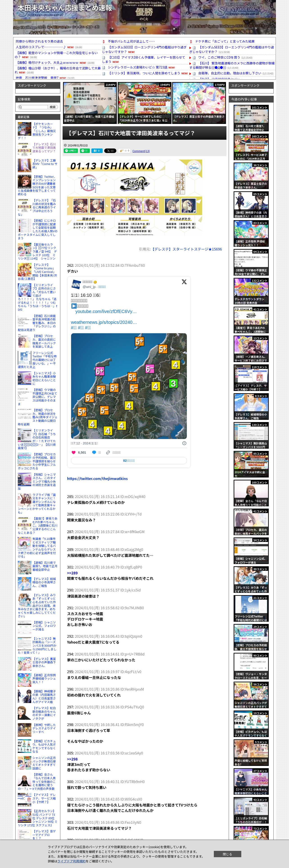This screenshot has width=289, height=868.
Task: Open 人生初のコスプレで headline link
Action: click(41, 47)
